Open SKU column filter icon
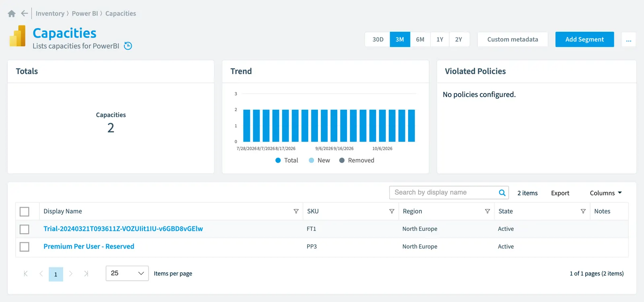The width and height of the screenshot is (644, 302). (x=392, y=211)
